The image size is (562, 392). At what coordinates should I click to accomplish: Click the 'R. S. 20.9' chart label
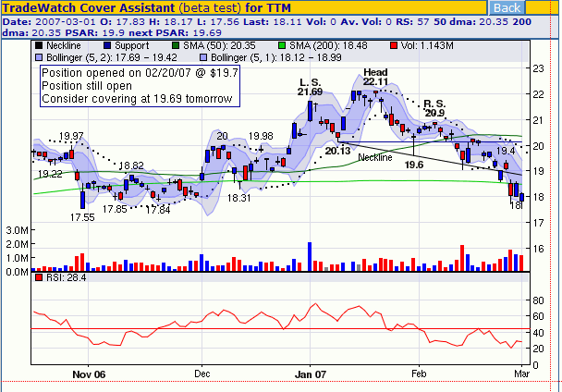click(x=434, y=108)
